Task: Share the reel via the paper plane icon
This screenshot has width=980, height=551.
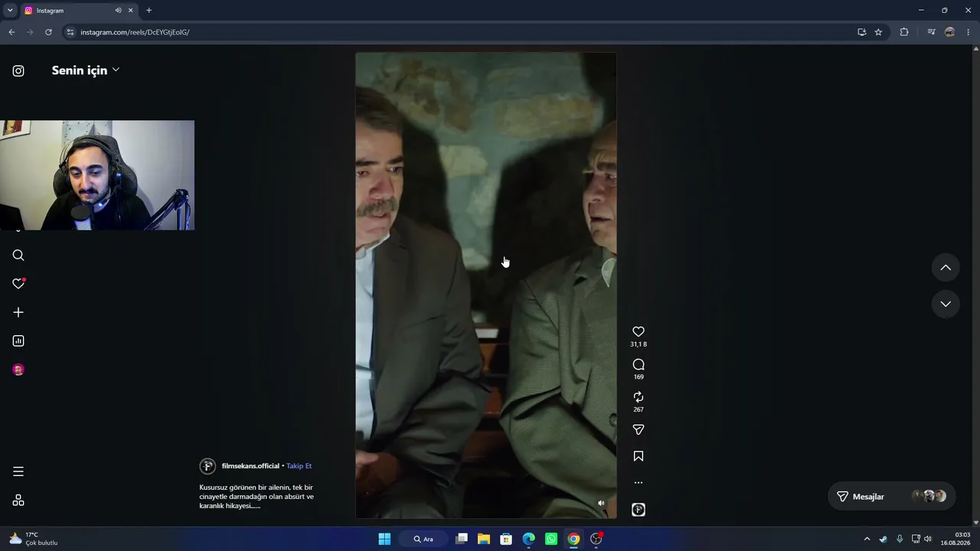Action: (x=639, y=430)
